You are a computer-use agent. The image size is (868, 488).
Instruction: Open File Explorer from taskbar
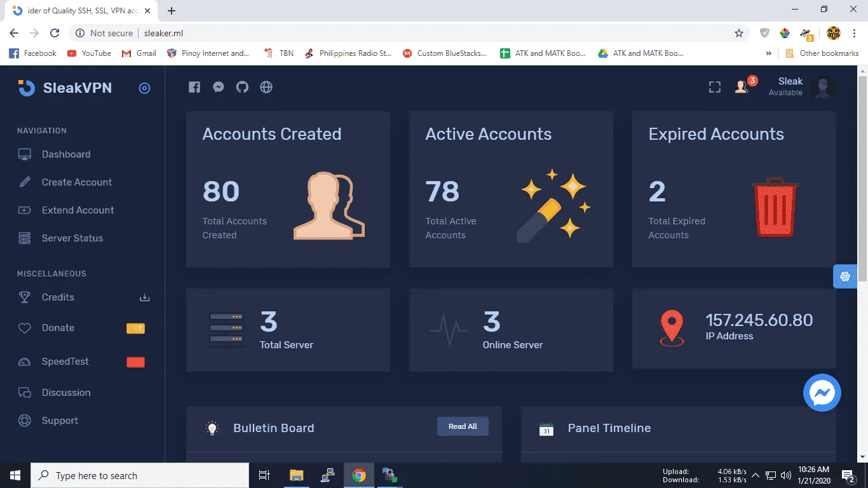tap(296, 475)
